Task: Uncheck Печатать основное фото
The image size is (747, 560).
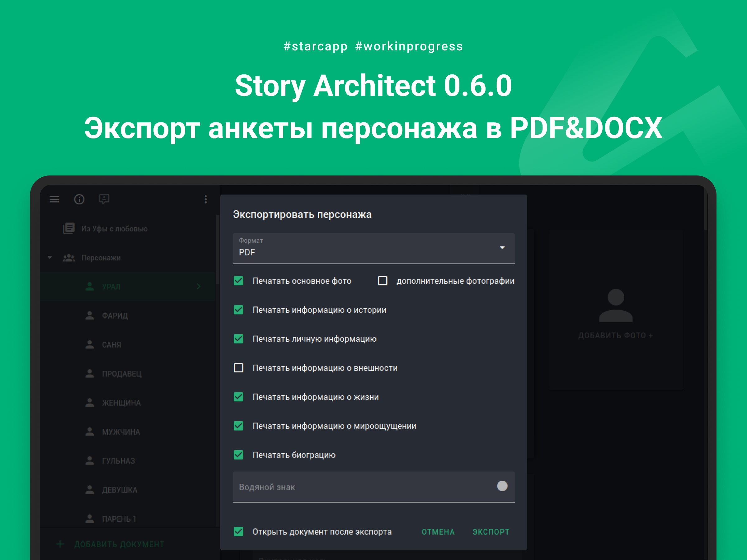Action: point(238,281)
